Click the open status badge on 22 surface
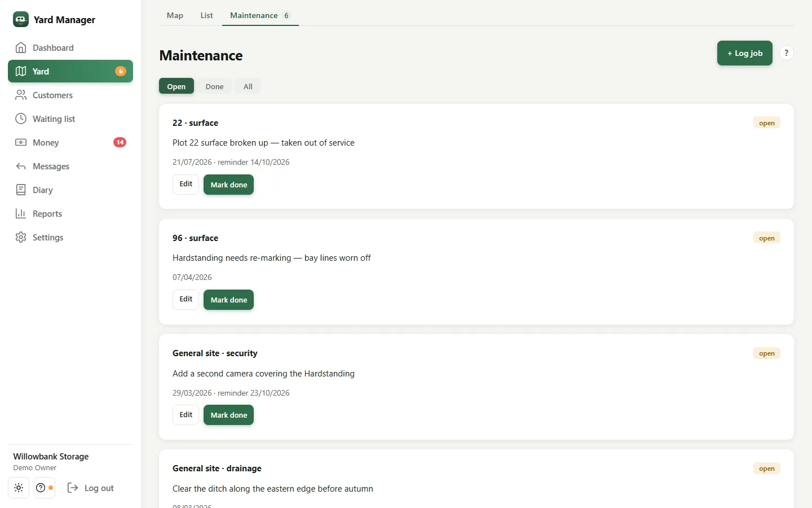The image size is (812, 508). [x=767, y=123]
